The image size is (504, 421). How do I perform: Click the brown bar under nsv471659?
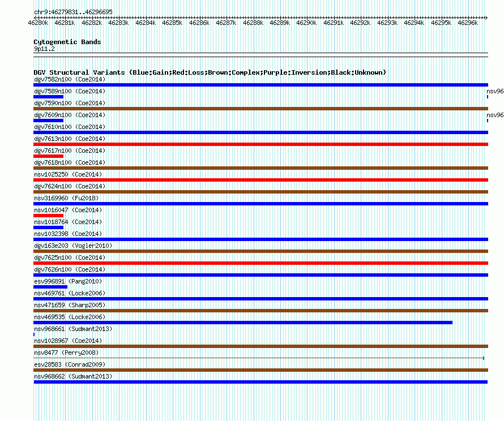click(260, 311)
